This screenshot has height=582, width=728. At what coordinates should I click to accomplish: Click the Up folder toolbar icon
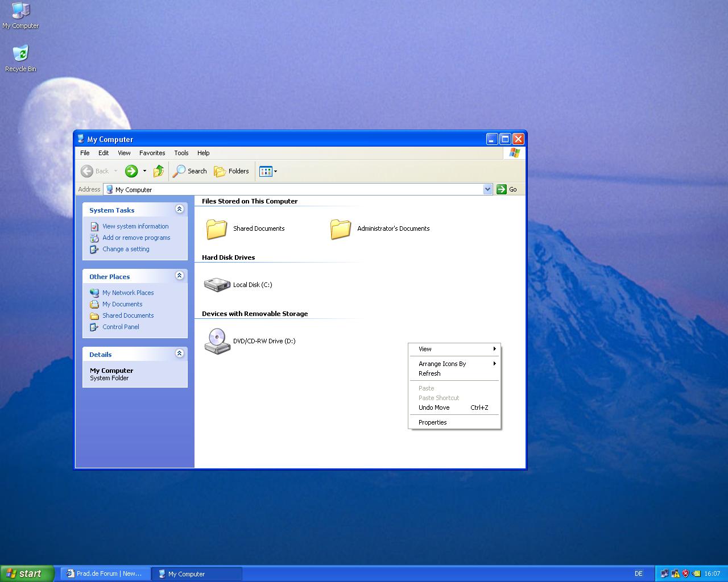point(159,171)
